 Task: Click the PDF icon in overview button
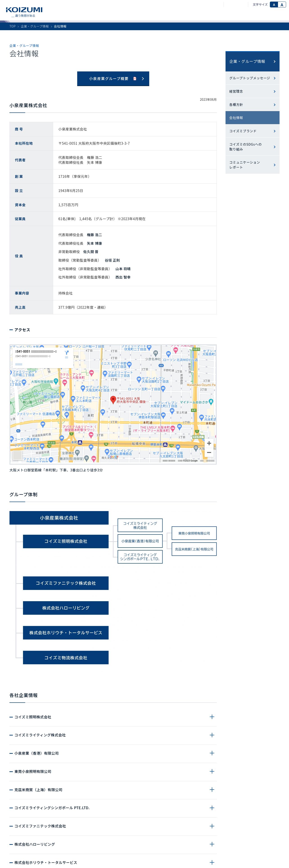[135, 78]
